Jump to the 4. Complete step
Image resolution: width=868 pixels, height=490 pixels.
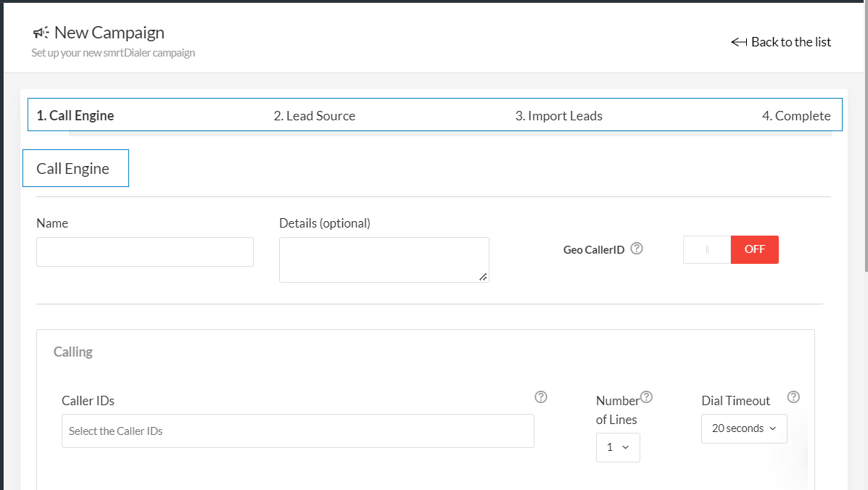pyautogui.click(x=795, y=116)
